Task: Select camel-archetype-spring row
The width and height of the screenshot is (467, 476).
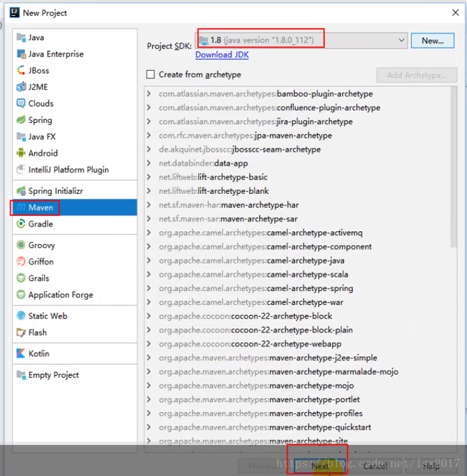Action: tap(298, 288)
